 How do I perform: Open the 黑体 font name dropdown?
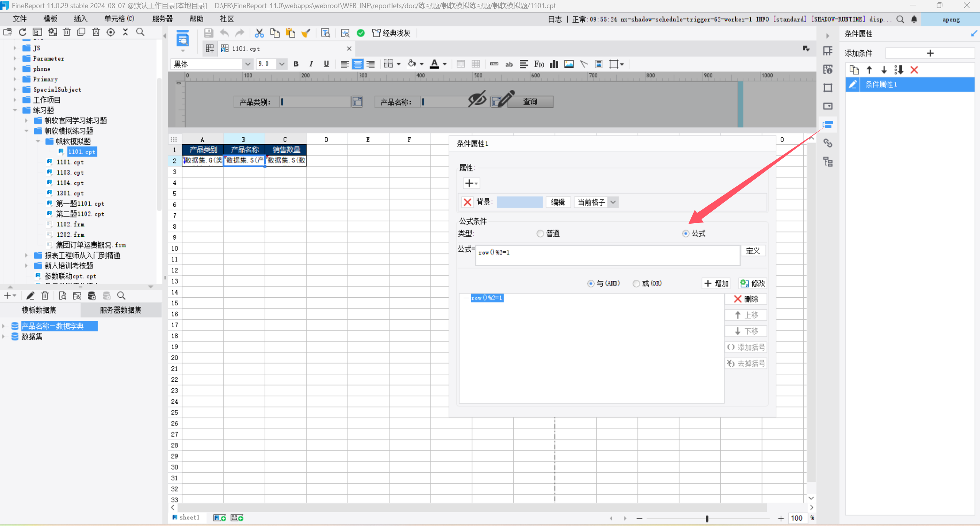[248, 64]
